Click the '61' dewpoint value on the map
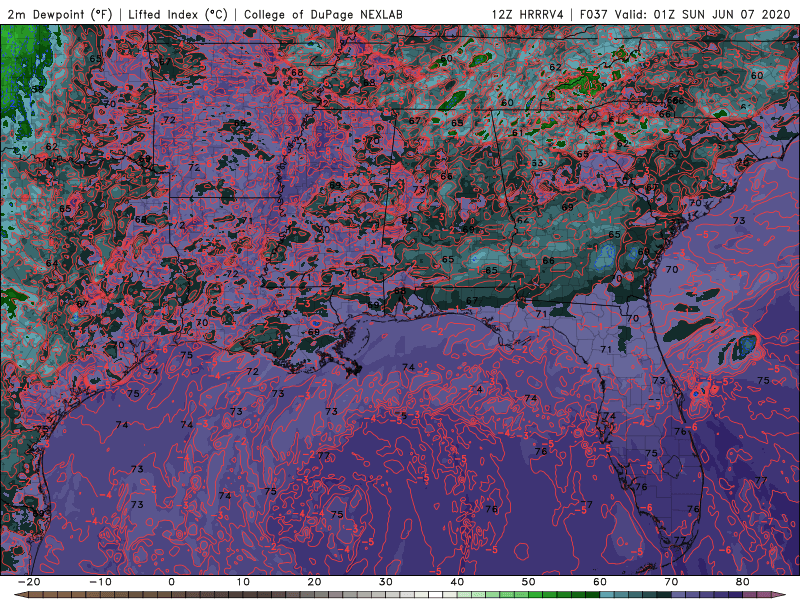Viewport: 800px width, 600px height. [517, 133]
